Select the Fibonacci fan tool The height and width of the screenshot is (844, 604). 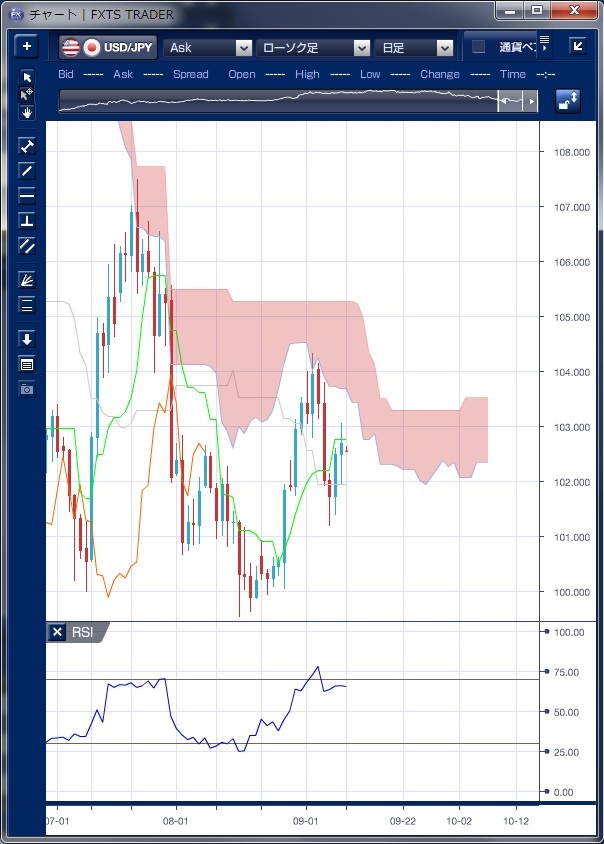pyautogui.click(x=27, y=280)
